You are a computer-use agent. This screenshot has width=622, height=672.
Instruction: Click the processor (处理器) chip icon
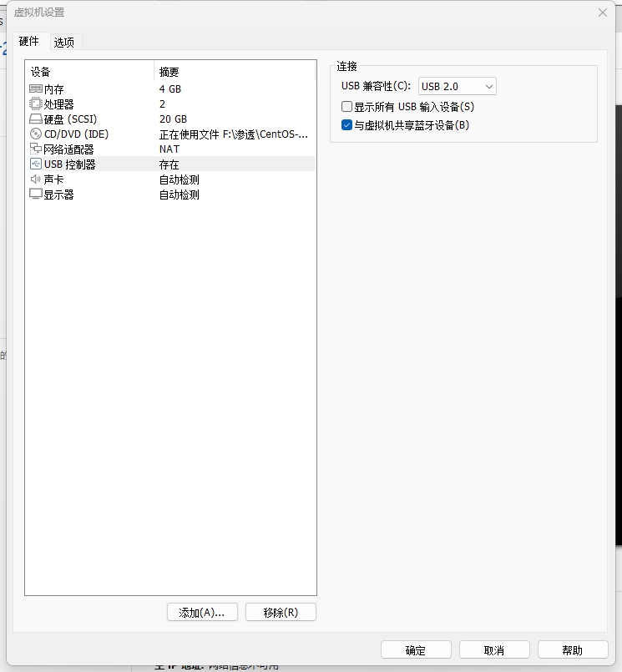(36, 104)
